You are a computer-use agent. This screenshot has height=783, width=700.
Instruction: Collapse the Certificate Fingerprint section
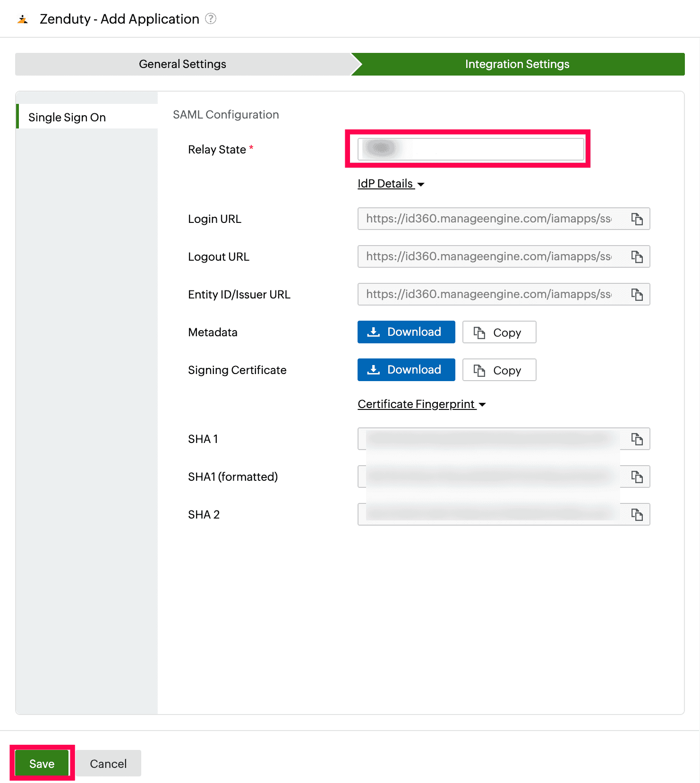click(421, 404)
